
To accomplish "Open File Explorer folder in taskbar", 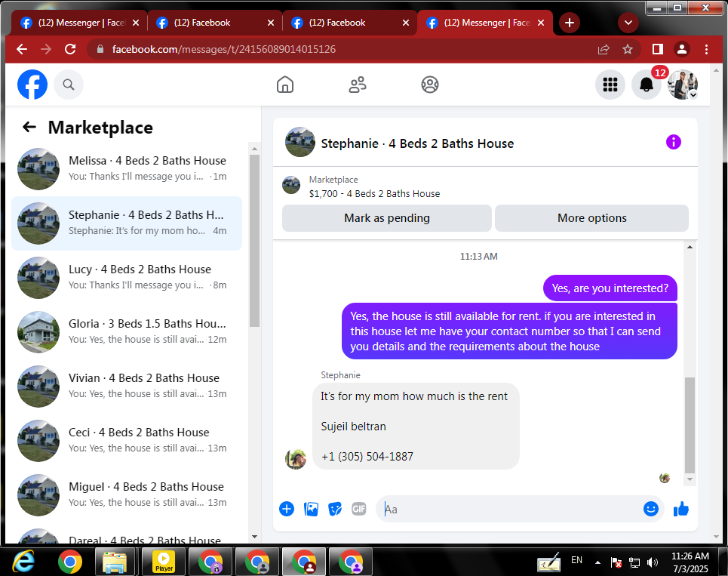I will (x=114, y=562).
